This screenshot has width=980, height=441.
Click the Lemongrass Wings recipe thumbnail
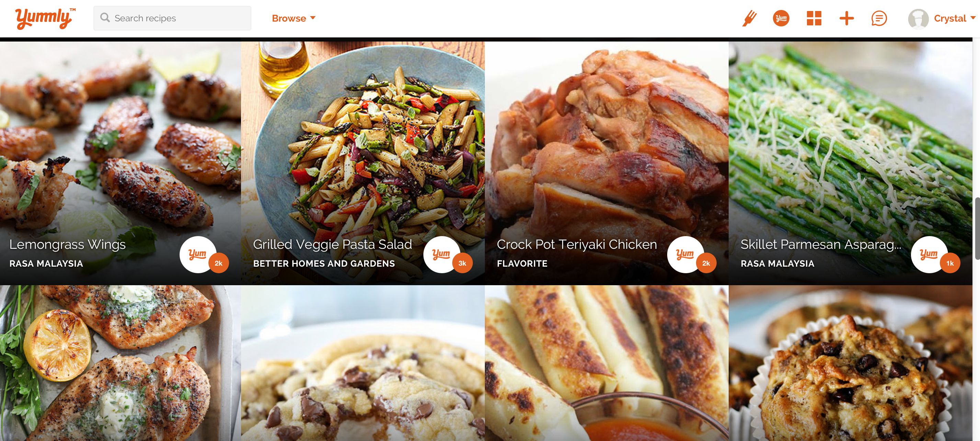pos(122,162)
